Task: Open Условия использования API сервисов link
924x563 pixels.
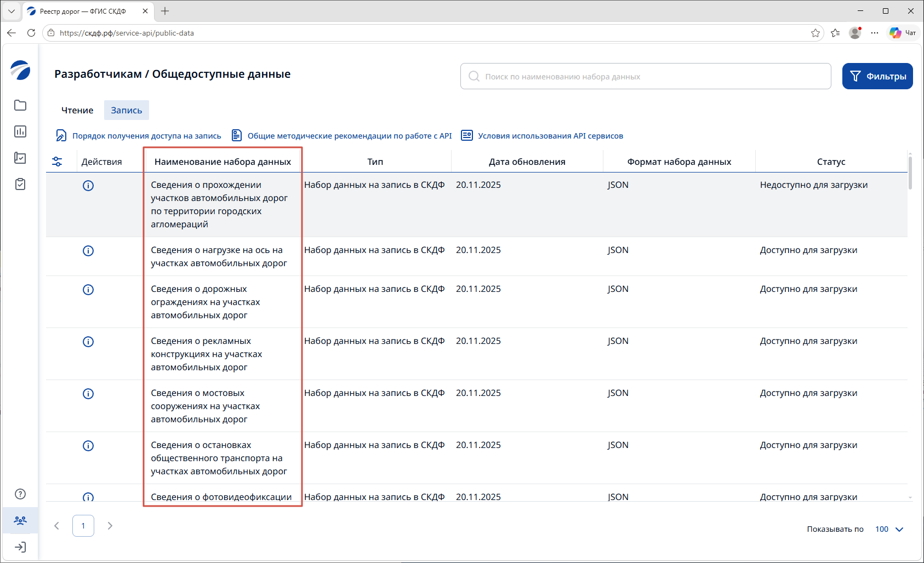Action: click(x=543, y=136)
